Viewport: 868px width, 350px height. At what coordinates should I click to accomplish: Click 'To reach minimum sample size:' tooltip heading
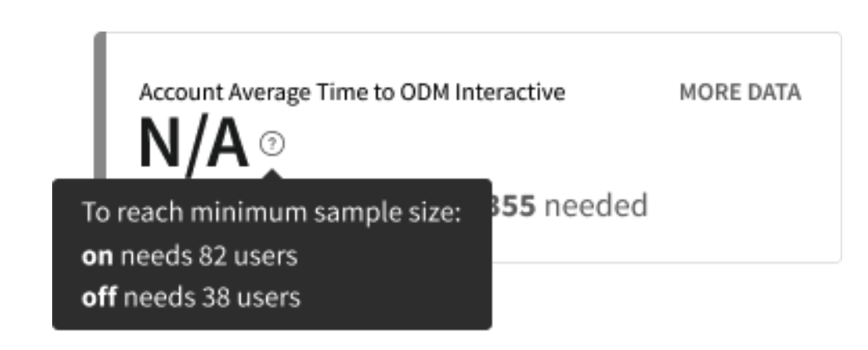271,212
